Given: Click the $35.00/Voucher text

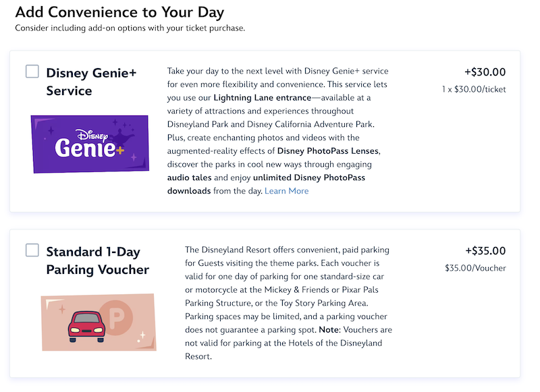Looking at the screenshot, I should [475, 268].
